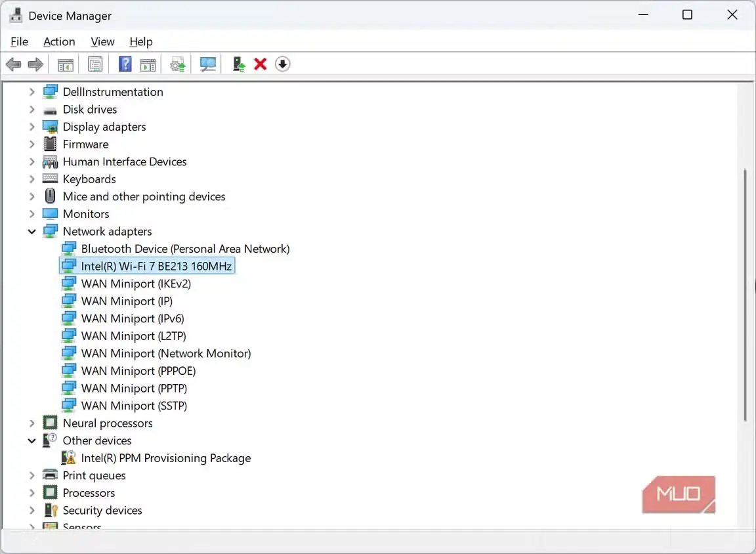
Task: Click the Display adapters icon
Action: point(50,127)
